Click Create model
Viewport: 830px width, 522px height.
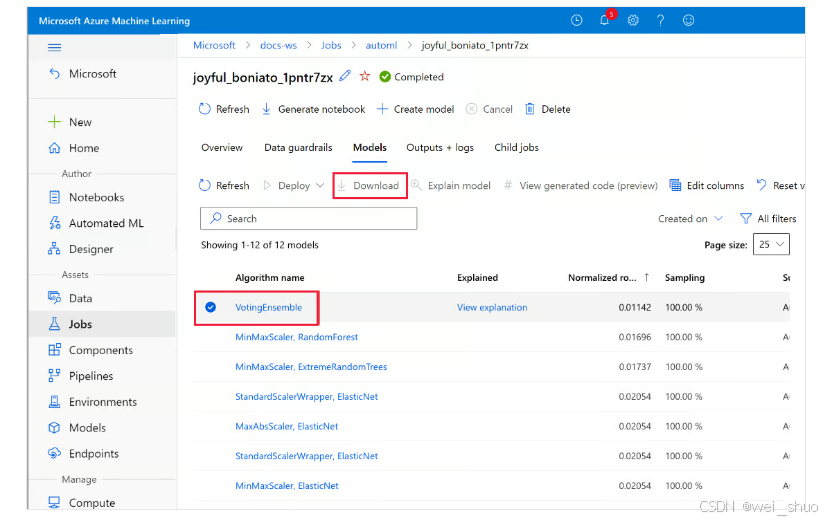click(416, 109)
